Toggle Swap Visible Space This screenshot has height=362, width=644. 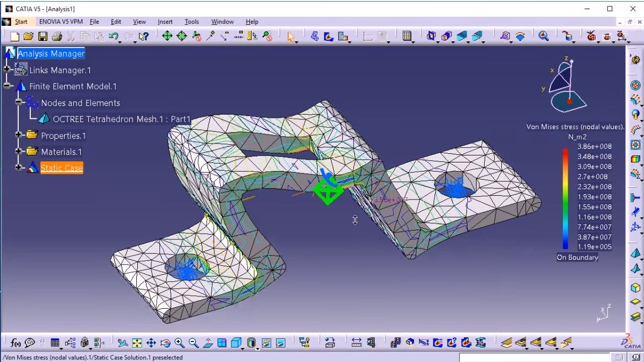(281, 343)
